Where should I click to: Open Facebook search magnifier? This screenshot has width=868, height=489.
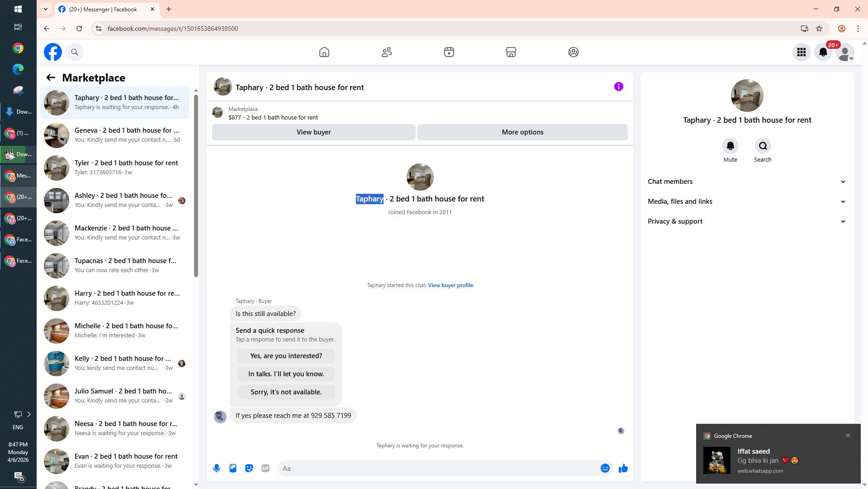coord(75,52)
